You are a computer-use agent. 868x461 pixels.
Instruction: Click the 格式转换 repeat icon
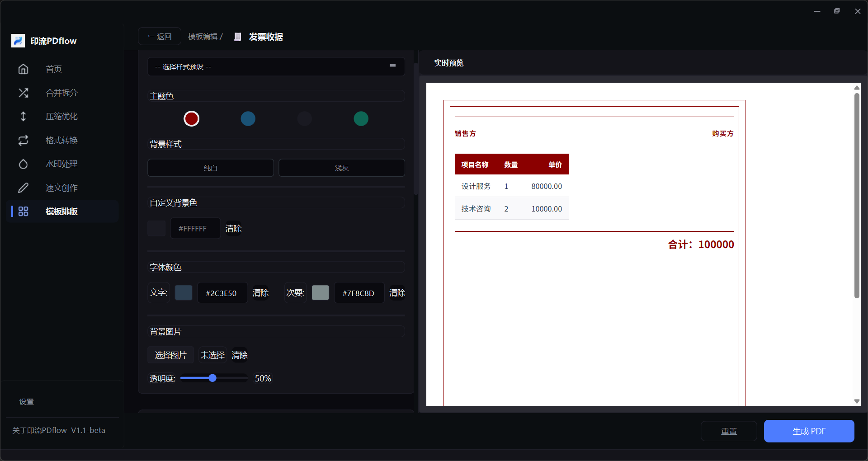23,140
